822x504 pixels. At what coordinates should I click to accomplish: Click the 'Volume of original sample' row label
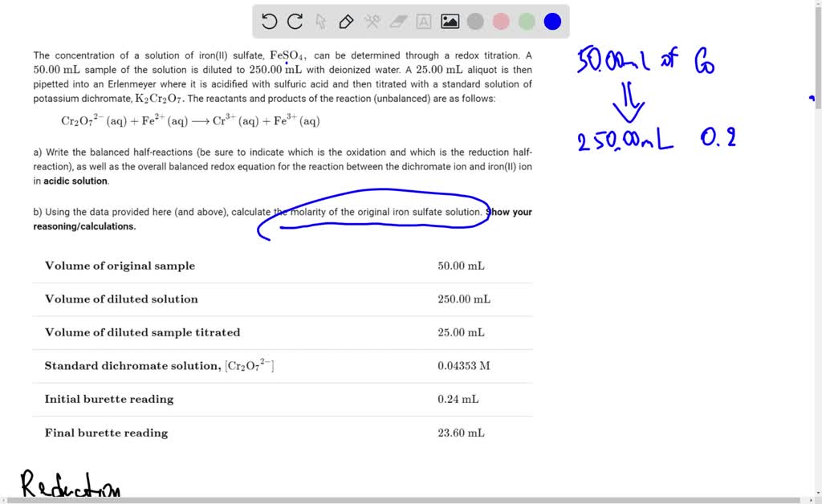(x=120, y=266)
